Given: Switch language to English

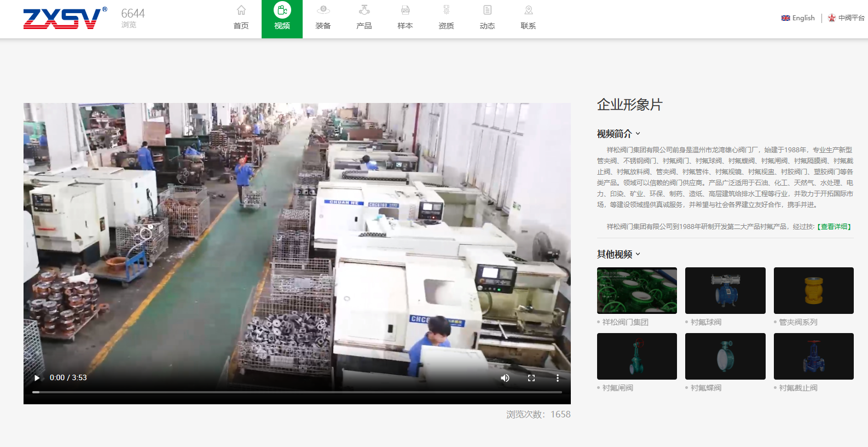Looking at the screenshot, I should click(798, 18).
